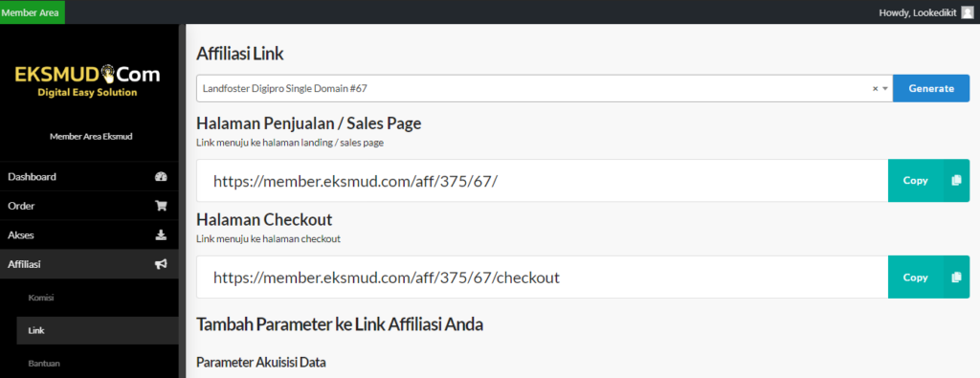
Task: Click the green Member Area tab
Action: tap(33, 11)
